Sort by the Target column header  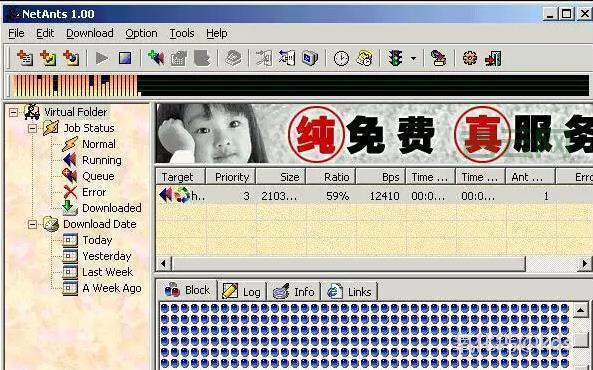[181, 177]
